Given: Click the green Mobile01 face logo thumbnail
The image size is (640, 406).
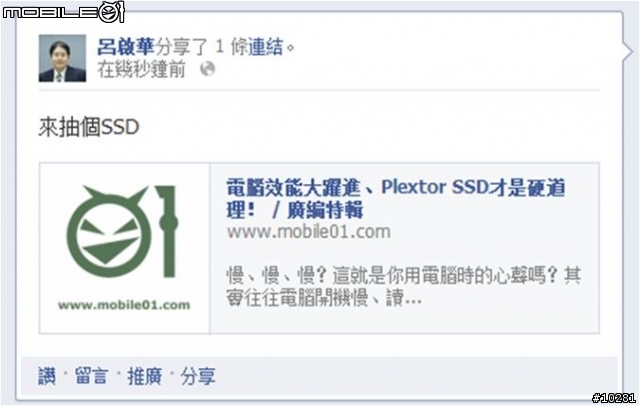Looking at the screenshot, I should 122,231.
